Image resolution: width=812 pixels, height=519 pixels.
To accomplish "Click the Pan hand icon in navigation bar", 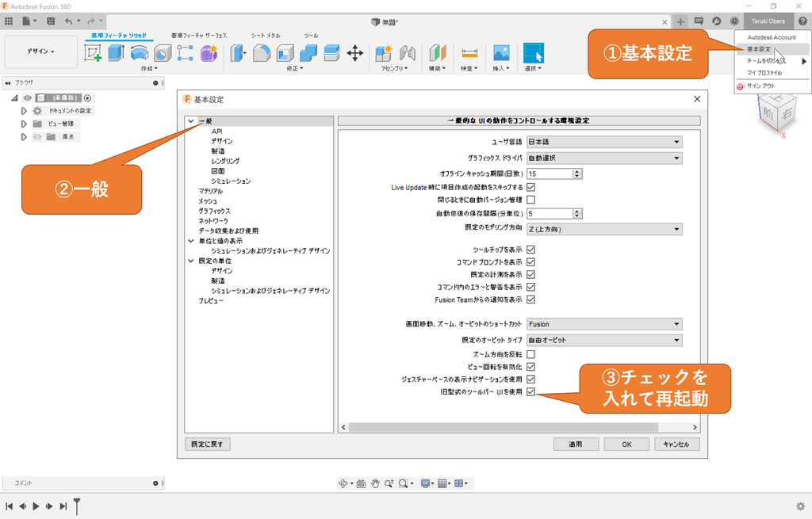I will (x=375, y=483).
